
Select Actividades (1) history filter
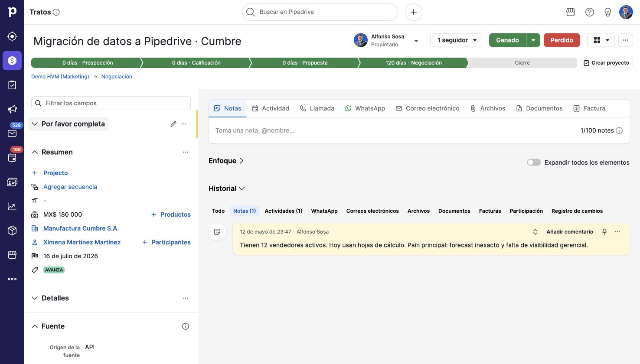click(284, 211)
